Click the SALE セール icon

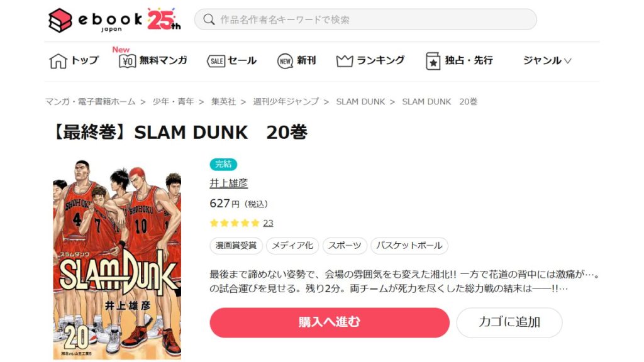click(x=216, y=61)
